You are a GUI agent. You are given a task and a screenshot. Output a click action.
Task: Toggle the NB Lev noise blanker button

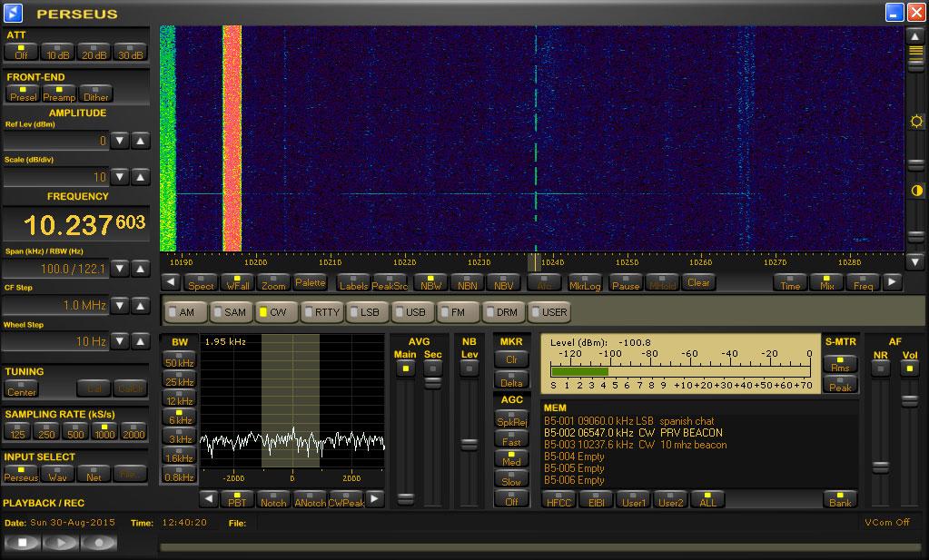(469, 368)
